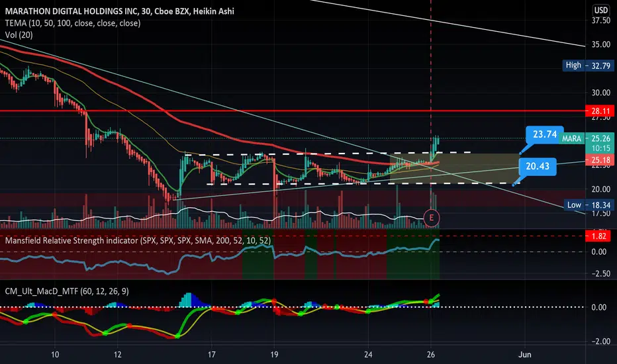This screenshot has width=617, height=364.
Task: Click the 20.00 price axis label
Action: tap(601, 189)
